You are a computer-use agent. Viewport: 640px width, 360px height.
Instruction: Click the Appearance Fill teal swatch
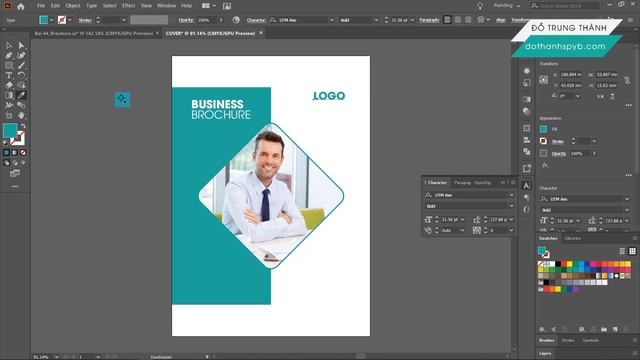tap(543, 129)
